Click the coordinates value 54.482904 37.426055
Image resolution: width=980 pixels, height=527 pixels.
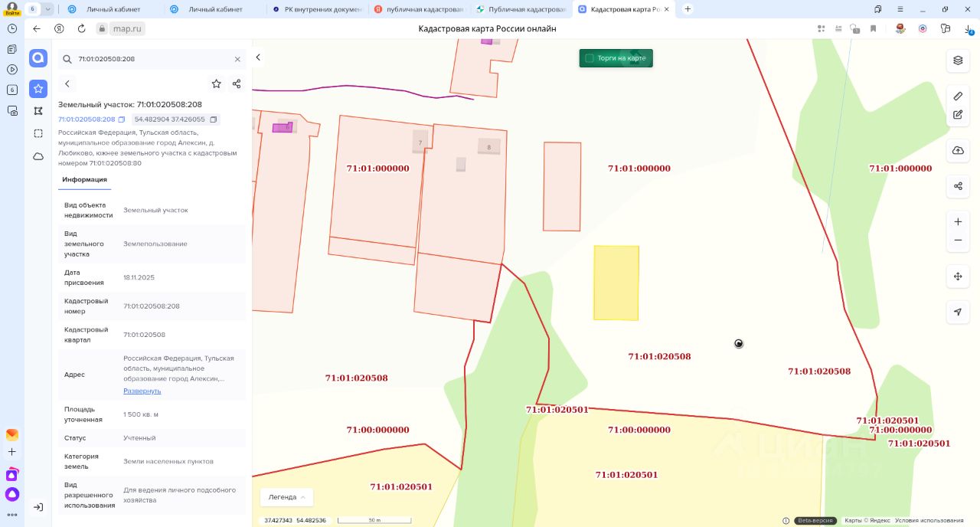coord(169,119)
